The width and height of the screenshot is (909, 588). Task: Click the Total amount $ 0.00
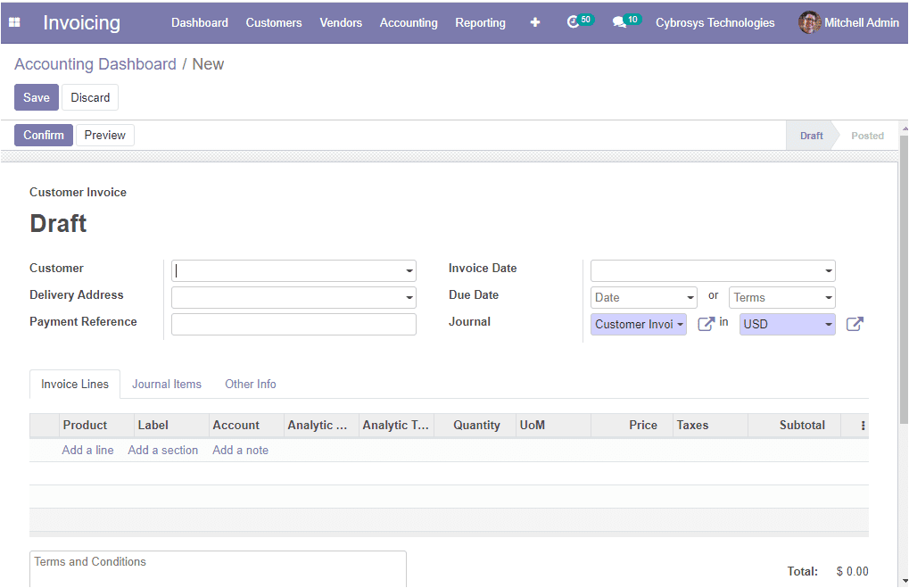pyautogui.click(x=852, y=571)
